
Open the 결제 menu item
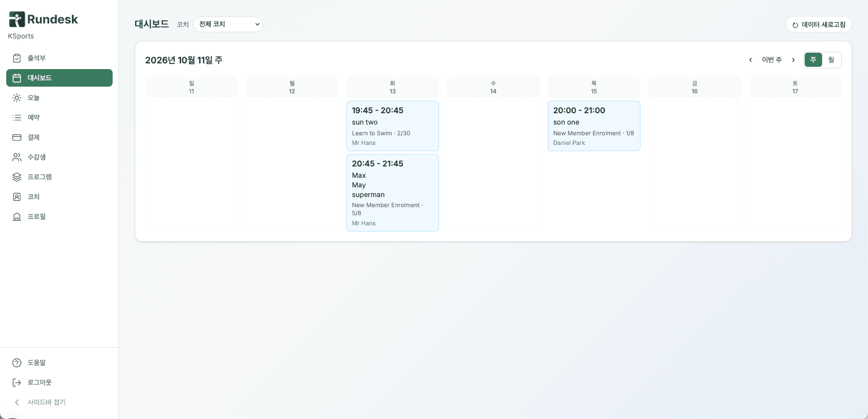tap(59, 138)
